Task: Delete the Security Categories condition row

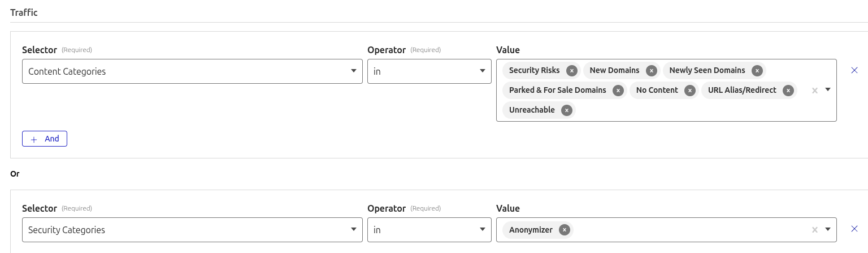Action: 854,229
